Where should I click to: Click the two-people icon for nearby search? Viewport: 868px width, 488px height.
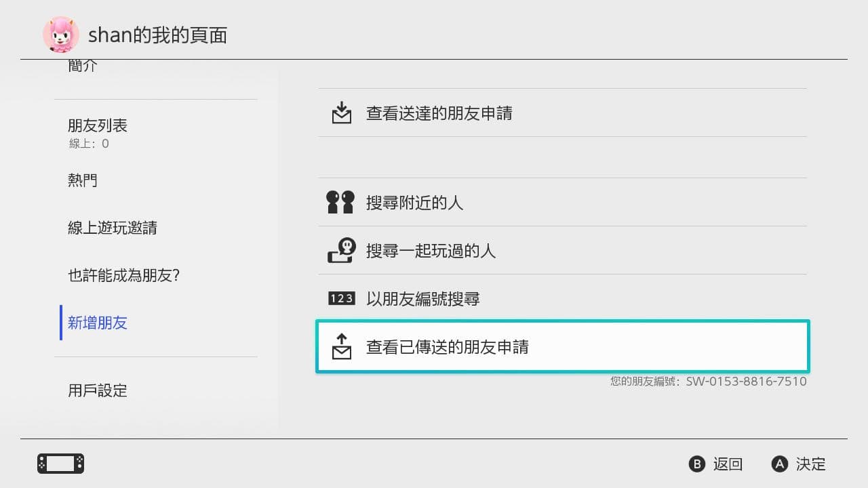pyautogui.click(x=340, y=202)
